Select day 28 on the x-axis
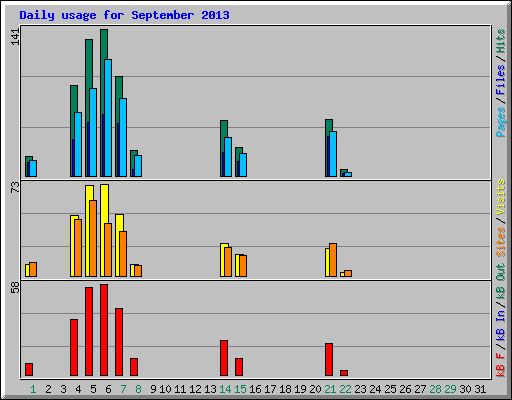This screenshot has height=400, width=512. tap(435, 389)
